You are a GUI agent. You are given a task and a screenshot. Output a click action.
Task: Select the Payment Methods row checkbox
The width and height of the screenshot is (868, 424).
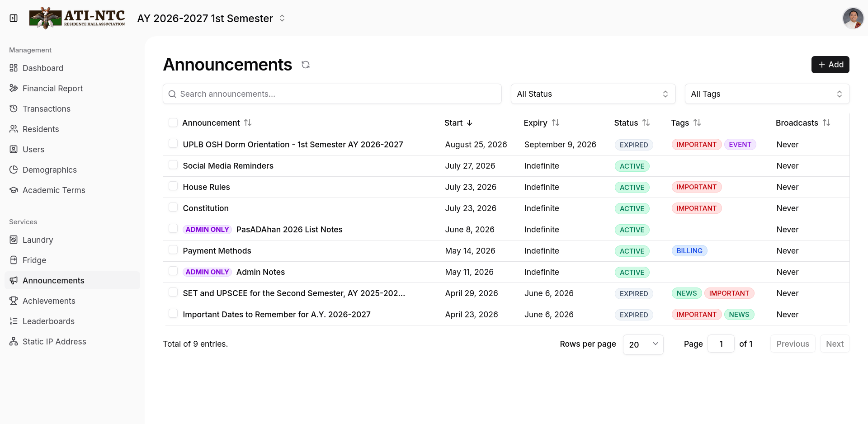[173, 250]
